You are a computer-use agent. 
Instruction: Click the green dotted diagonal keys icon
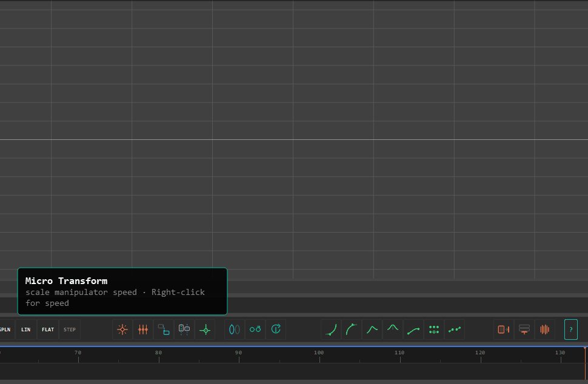[x=455, y=329]
